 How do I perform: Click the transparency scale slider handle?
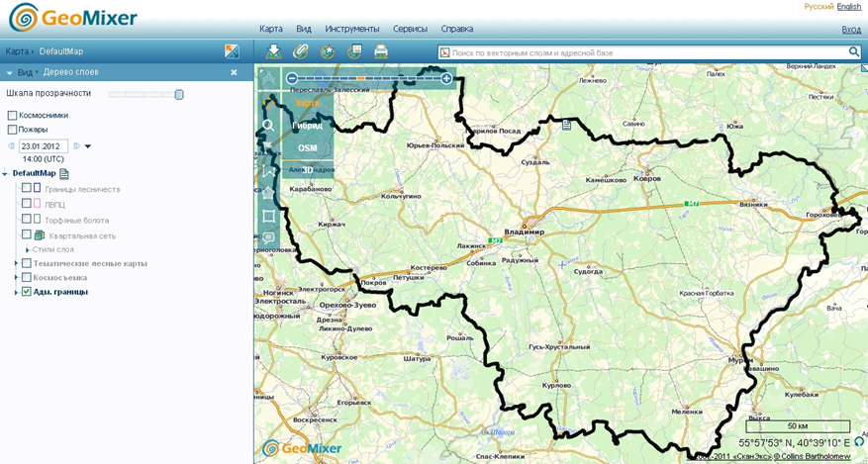pyautogui.click(x=179, y=94)
